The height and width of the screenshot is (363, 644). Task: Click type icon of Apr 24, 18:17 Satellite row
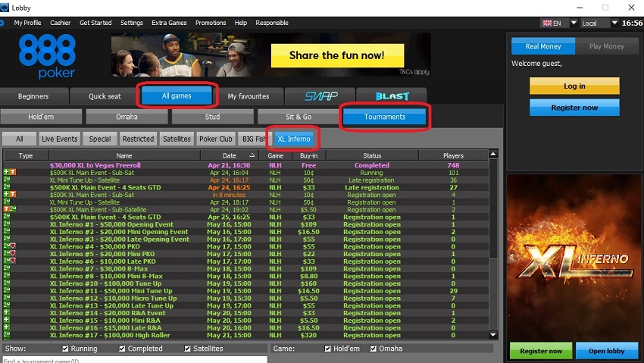point(7,202)
